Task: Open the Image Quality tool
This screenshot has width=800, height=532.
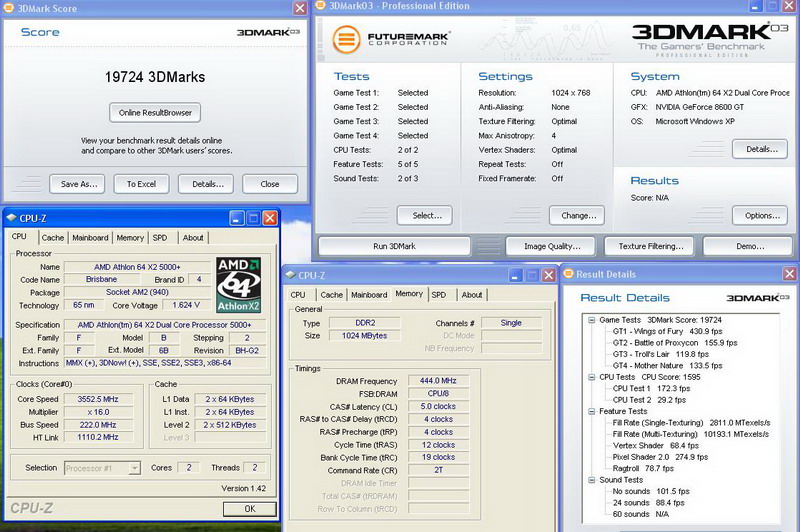Action: click(x=551, y=246)
